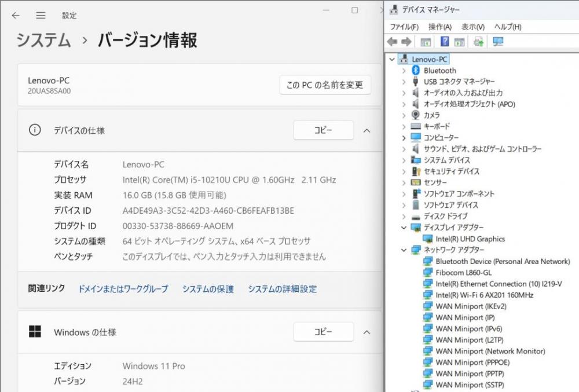Viewport: 579px width, 392px height.
Task: Select WAN Miniport (L2TP) entry
Action: tap(469, 340)
